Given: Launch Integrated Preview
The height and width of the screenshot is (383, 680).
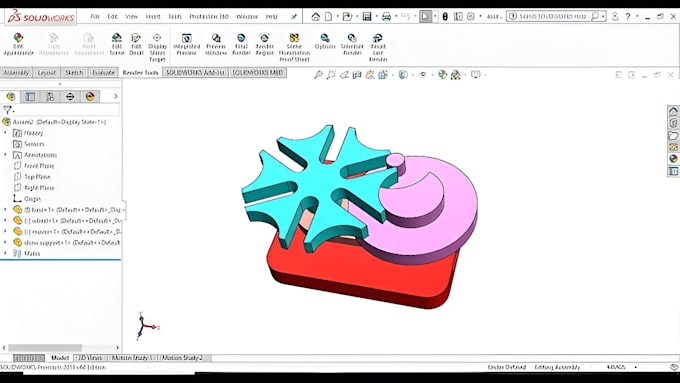Looking at the screenshot, I should [x=186, y=44].
